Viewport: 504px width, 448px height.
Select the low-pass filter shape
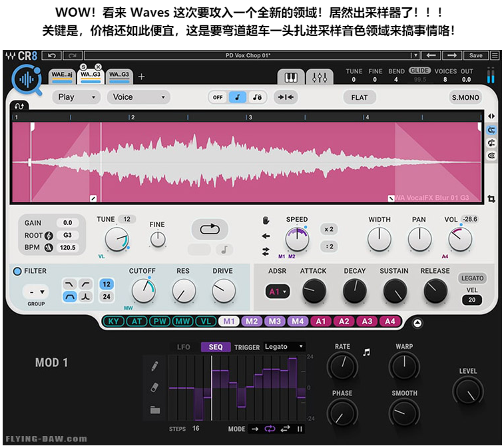click(69, 284)
